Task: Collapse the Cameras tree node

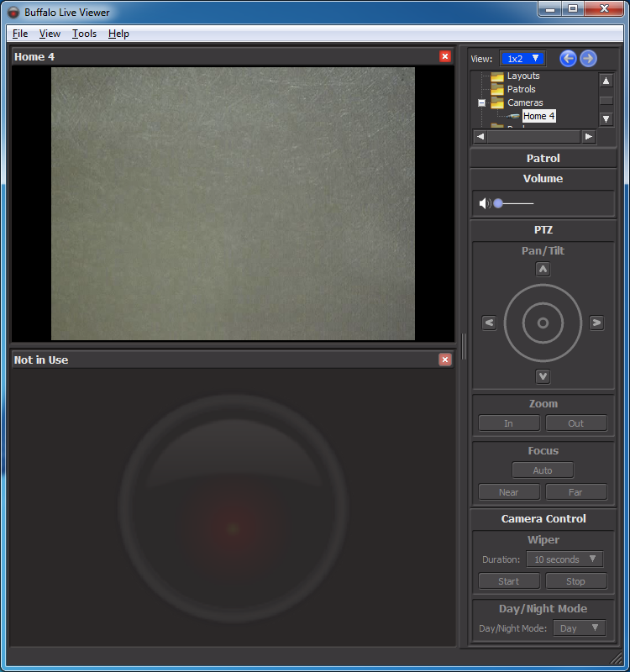Action: [x=481, y=102]
